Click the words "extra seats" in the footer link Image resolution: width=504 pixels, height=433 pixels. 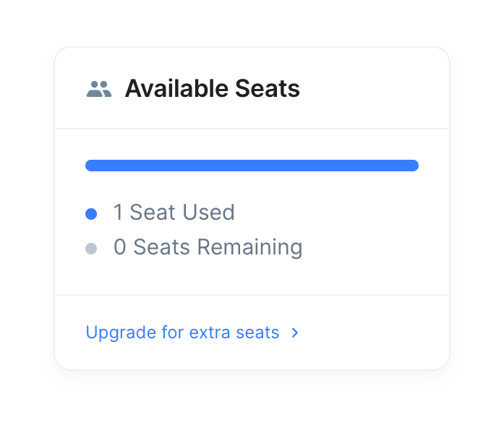point(234,333)
